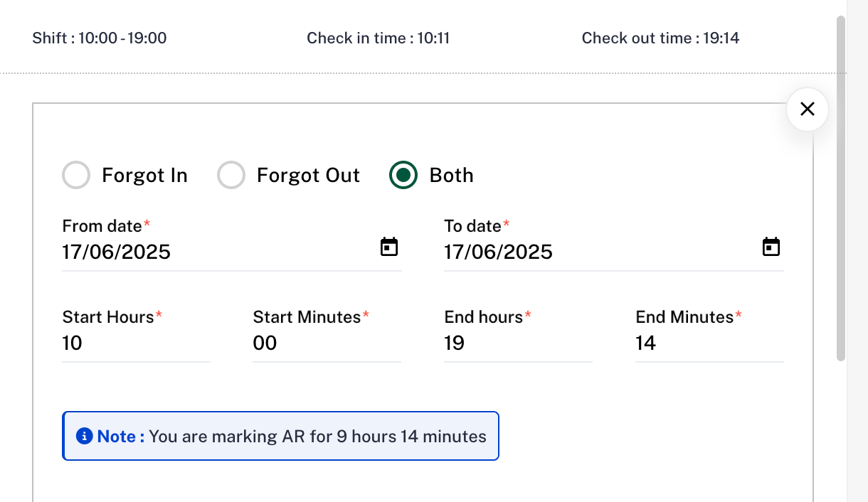Click the note 'You are marking AR for 9 hours 14 minutes'
The height and width of the screenshot is (502, 868).
point(318,437)
